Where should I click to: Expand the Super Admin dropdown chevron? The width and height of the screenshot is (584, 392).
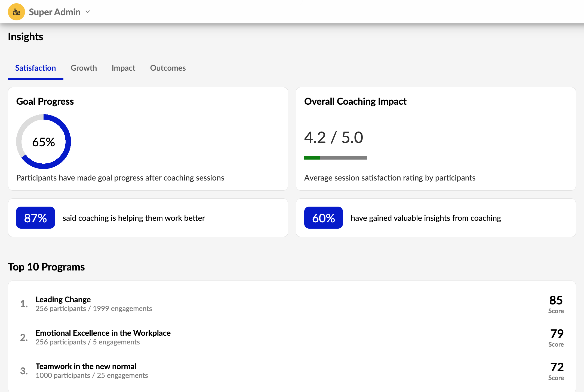click(x=88, y=12)
